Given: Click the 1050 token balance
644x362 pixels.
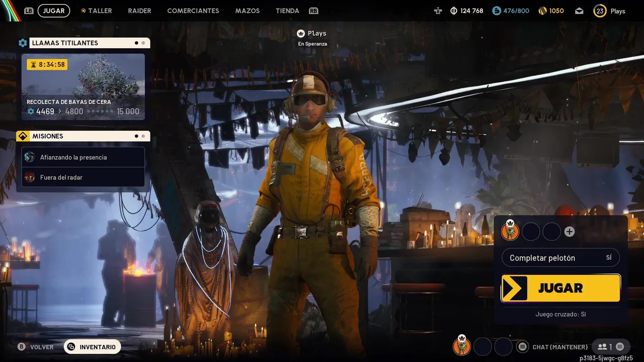Looking at the screenshot, I should [x=556, y=11].
